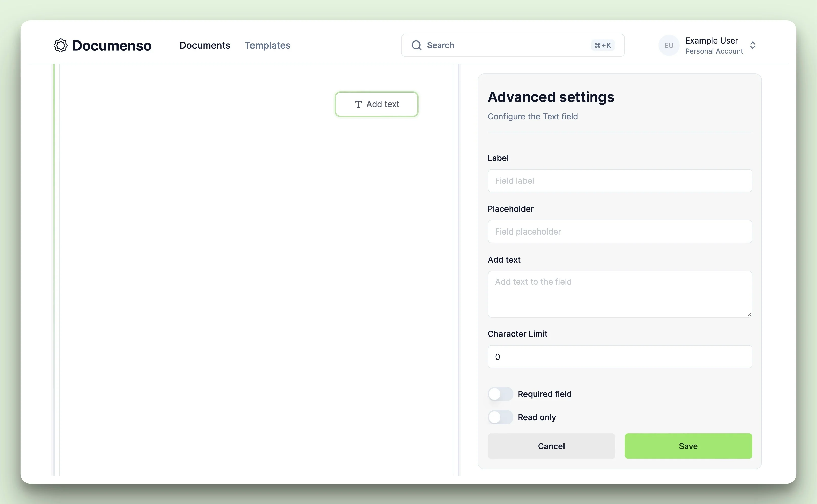The height and width of the screenshot is (504, 817).
Task: Click the Cancel button
Action: (551, 446)
